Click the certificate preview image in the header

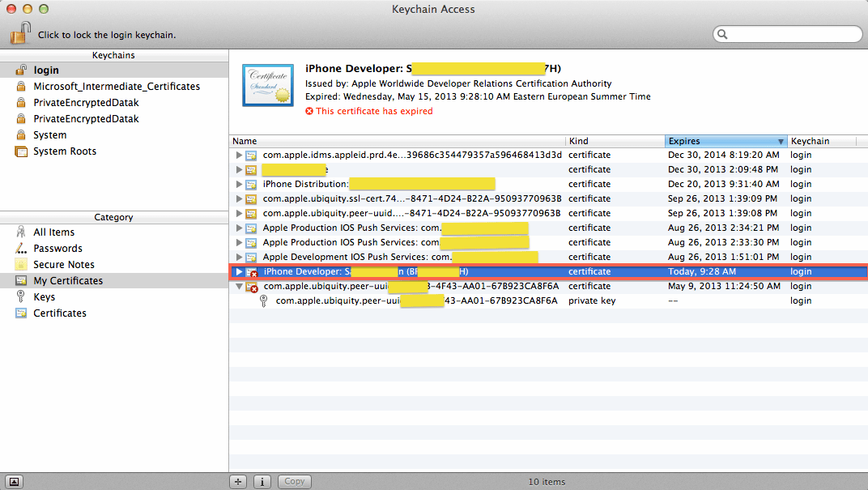tap(268, 85)
